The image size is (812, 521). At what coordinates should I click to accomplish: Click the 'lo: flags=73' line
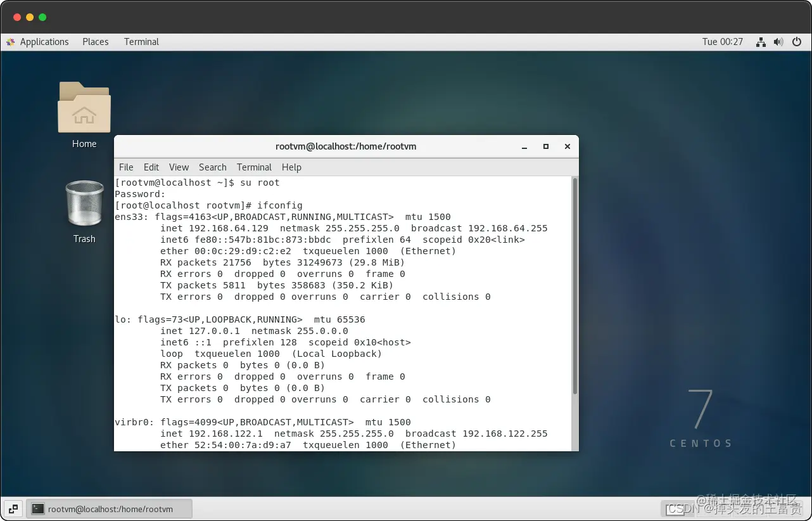pos(240,319)
